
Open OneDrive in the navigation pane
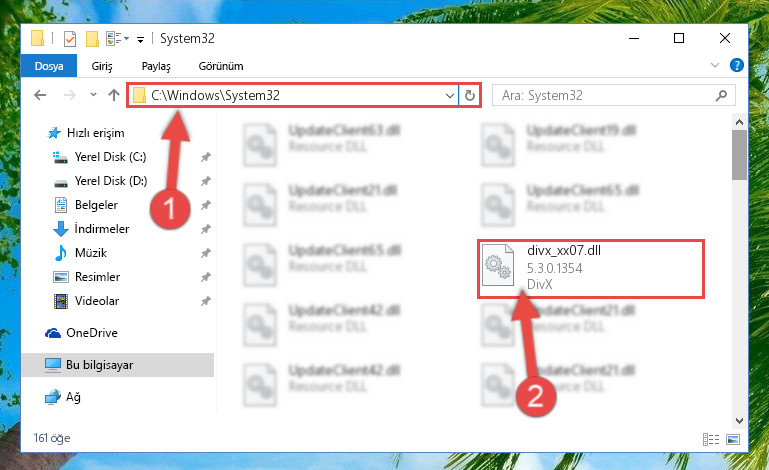pyautogui.click(x=92, y=333)
